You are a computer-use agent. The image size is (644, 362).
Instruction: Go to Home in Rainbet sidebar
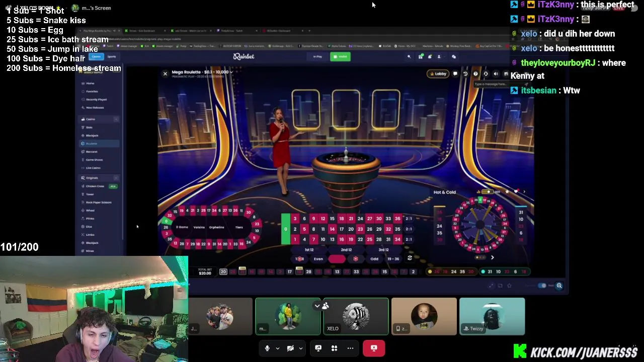tap(91, 83)
